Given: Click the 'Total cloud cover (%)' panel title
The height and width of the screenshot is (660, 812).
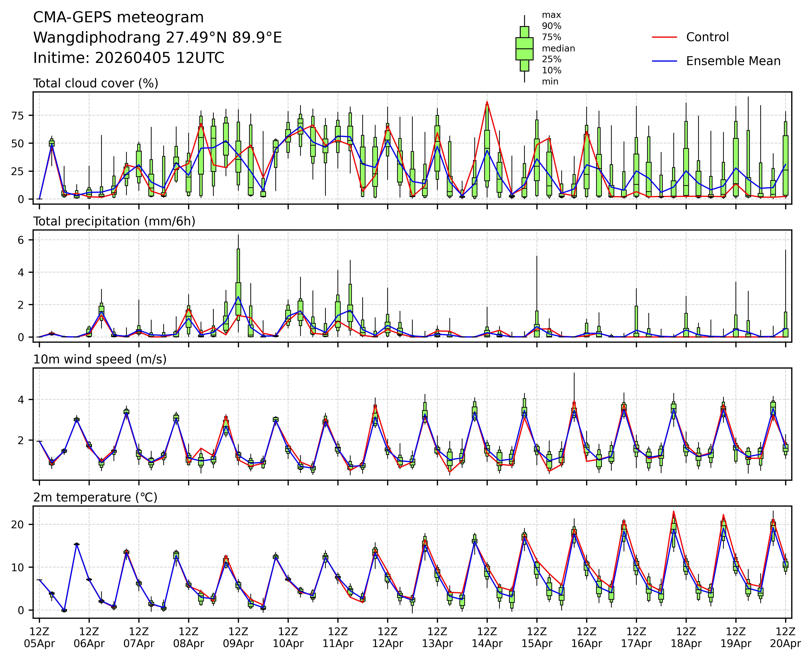Looking at the screenshot, I should tap(96, 83).
